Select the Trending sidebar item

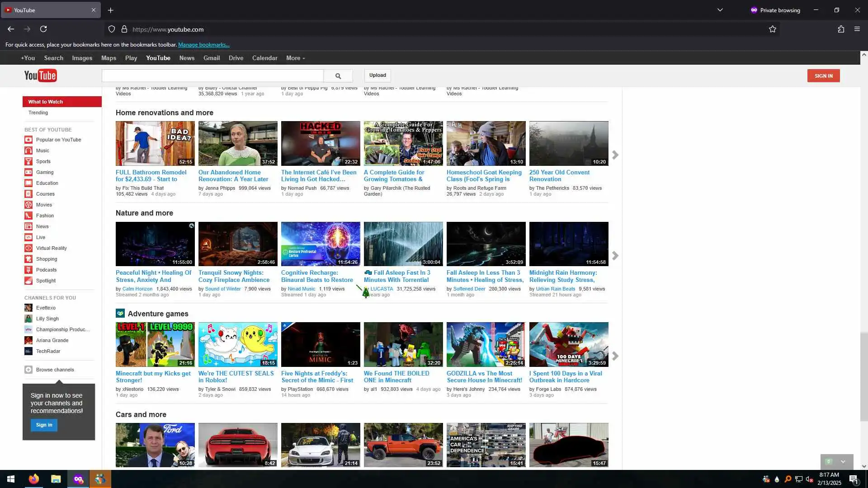tap(38, 113)
